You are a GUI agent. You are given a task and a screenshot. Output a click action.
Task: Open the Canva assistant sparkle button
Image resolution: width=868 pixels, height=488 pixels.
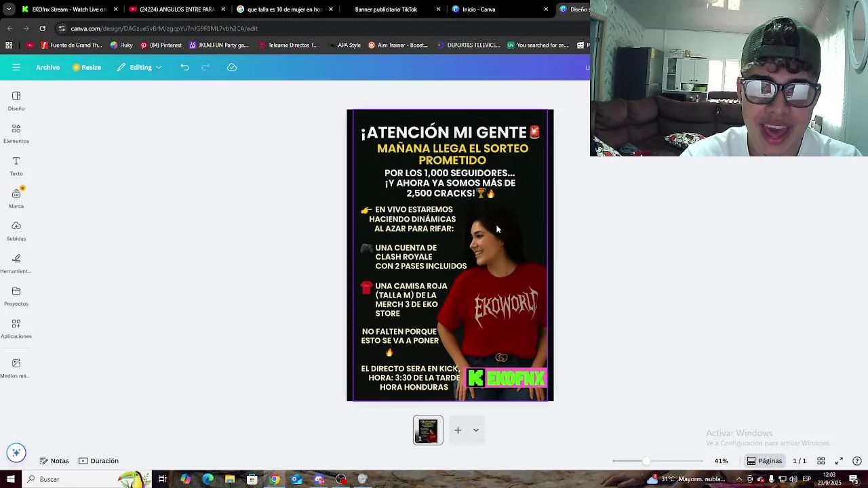click(x=16, y=452)
